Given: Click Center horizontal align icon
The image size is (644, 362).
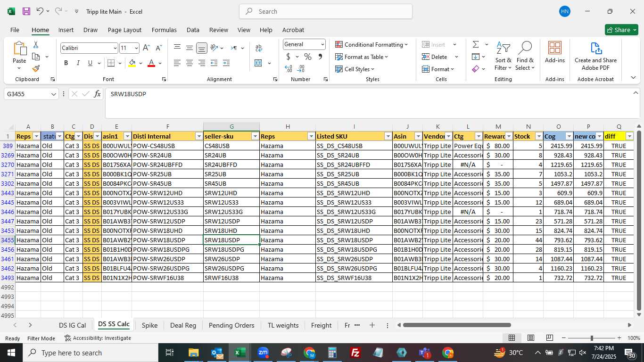Looking at the screenshot, I should pyautogui.click(x=190, y=63).
